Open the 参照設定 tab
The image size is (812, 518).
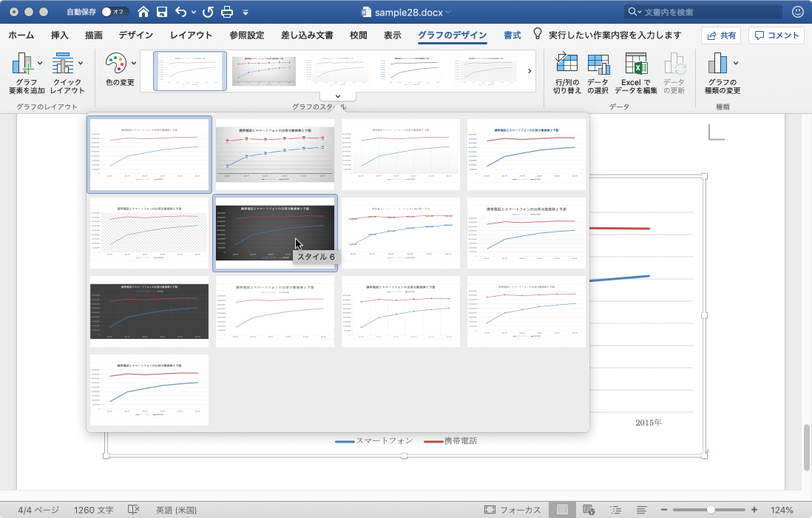(247, 36)
